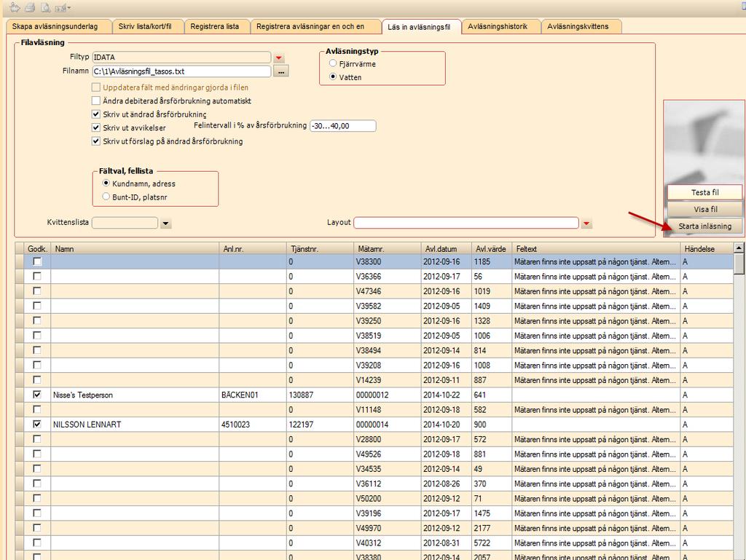Toggle the Skriv ut avvikelser checkbox

point(96,127)
